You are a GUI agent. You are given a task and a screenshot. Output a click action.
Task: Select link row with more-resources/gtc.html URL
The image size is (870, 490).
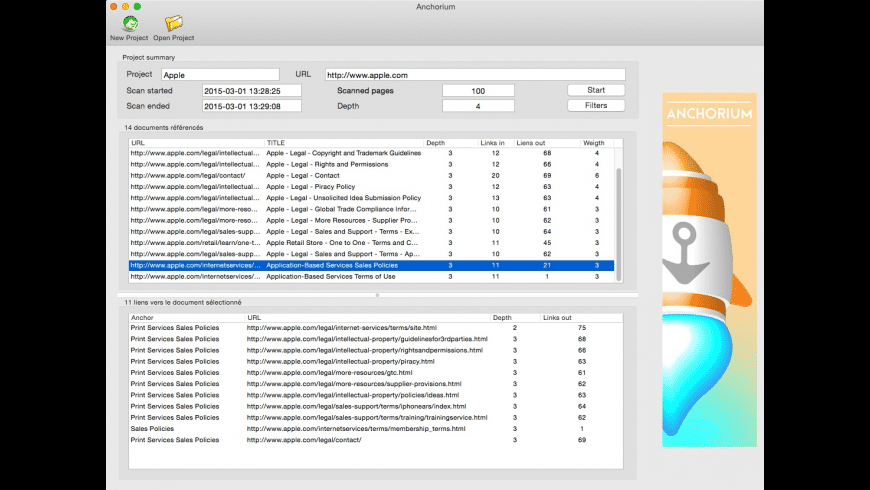[x=376, y=372]
